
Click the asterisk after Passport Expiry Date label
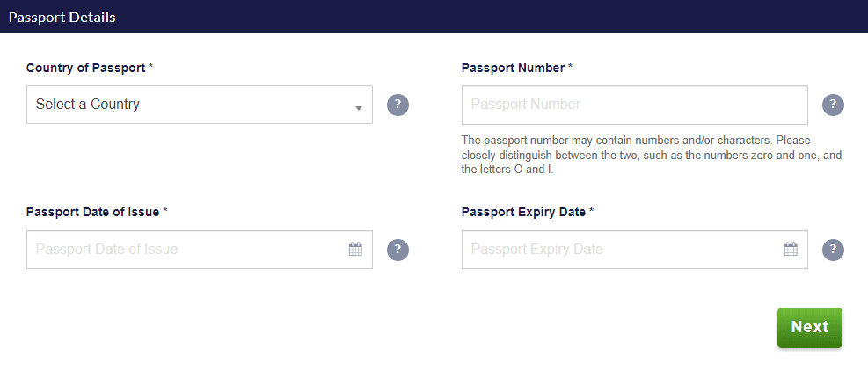pyautogui.click(x=592, y=212)
